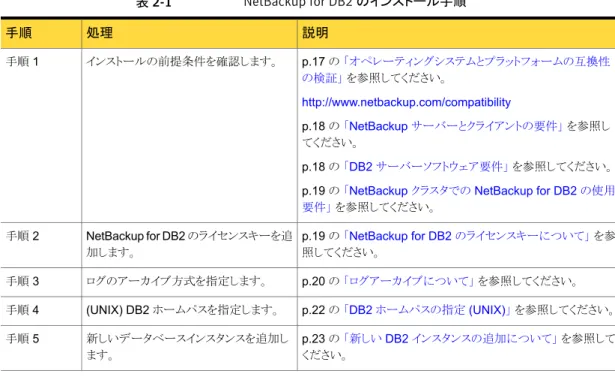The image size is (615, 380).
Task: Open link 'NetBackup for DB2 のライセンスキーについて'
Action: [467, 236]
